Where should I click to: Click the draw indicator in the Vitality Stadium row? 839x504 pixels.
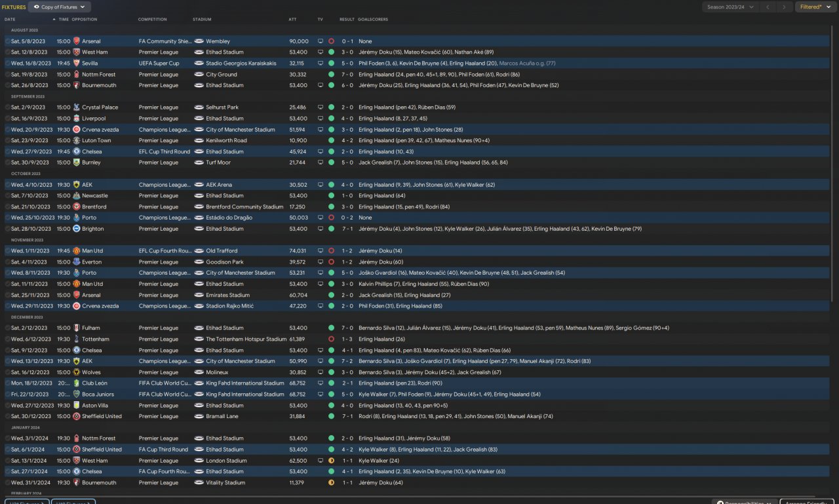click(x=331, y=483)
